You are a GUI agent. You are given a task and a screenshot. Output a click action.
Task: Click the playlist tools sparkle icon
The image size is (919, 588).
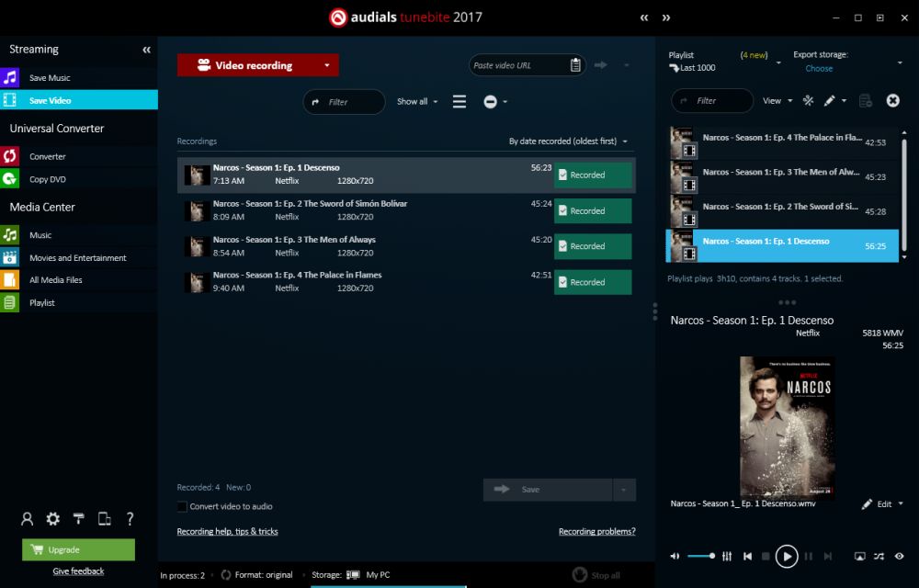point(808,101)
